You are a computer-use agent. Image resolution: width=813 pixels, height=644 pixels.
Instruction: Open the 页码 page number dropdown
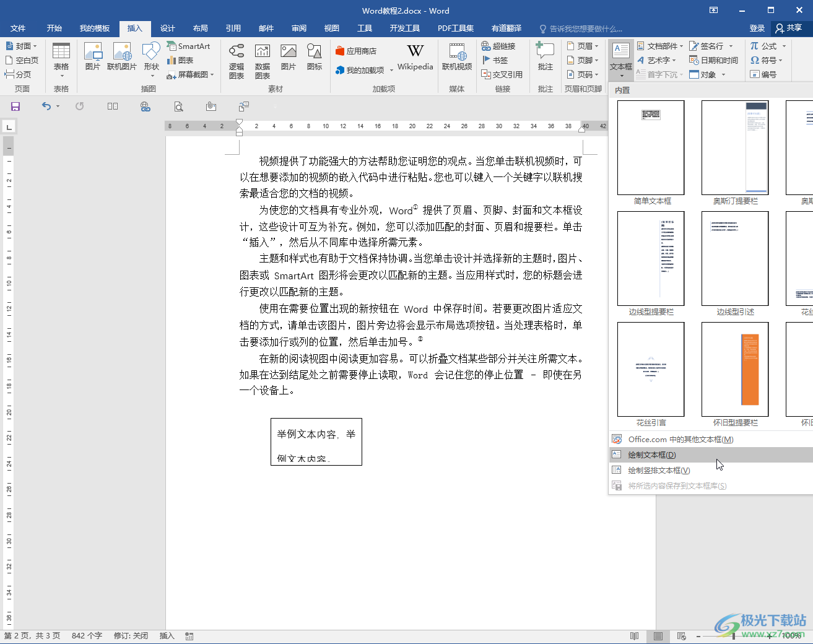(583, 74)
